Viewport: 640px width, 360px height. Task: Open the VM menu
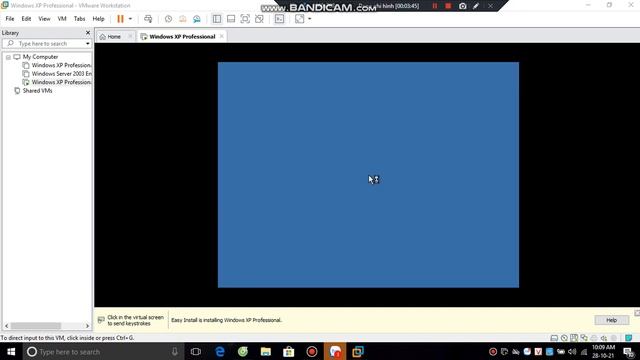pyautogui.click(x=62, y=19)
